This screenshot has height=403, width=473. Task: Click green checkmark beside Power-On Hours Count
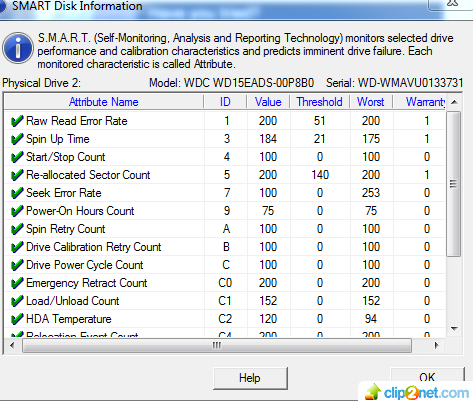(x=17, y=211)
